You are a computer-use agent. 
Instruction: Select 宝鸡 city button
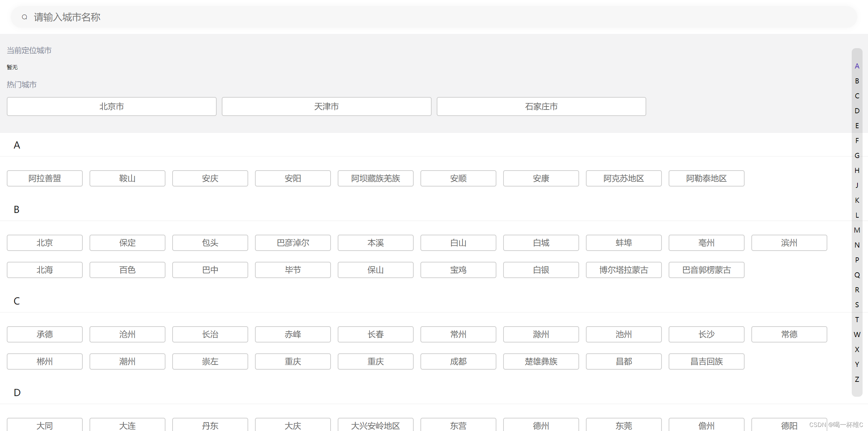point(458,270)
